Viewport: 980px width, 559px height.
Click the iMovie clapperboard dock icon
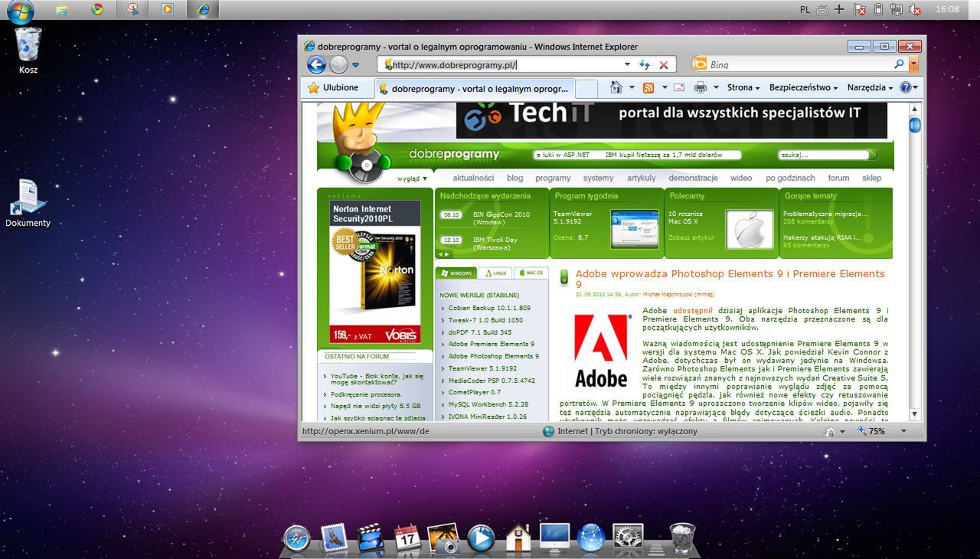pyautogui.click(x=371, y=538)
